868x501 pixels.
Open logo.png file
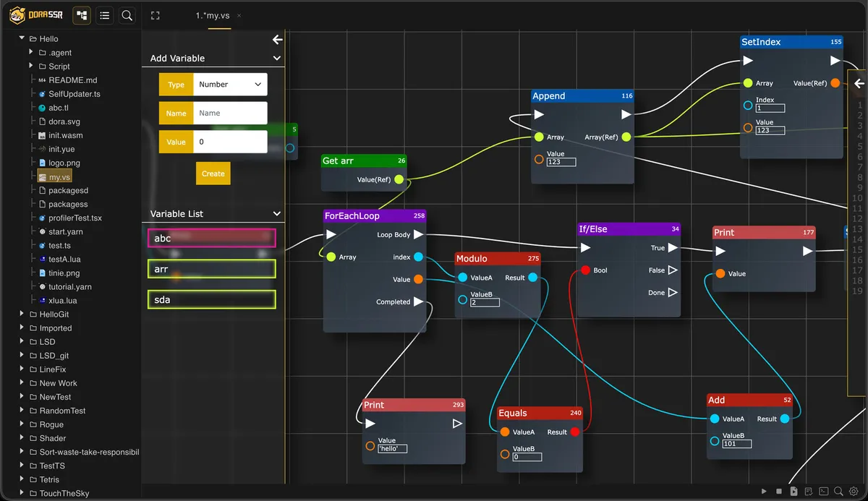tap(64, 163)
